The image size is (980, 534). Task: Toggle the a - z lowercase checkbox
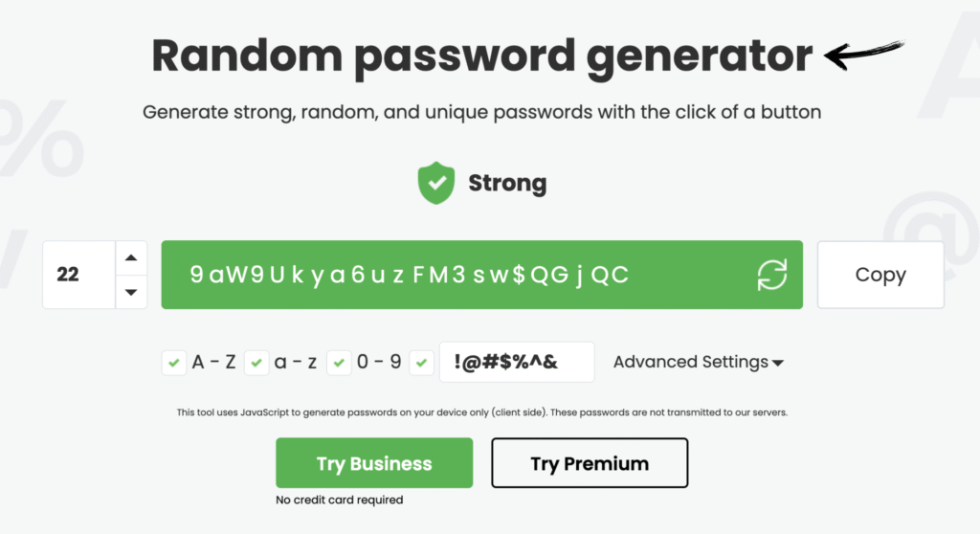256,363
